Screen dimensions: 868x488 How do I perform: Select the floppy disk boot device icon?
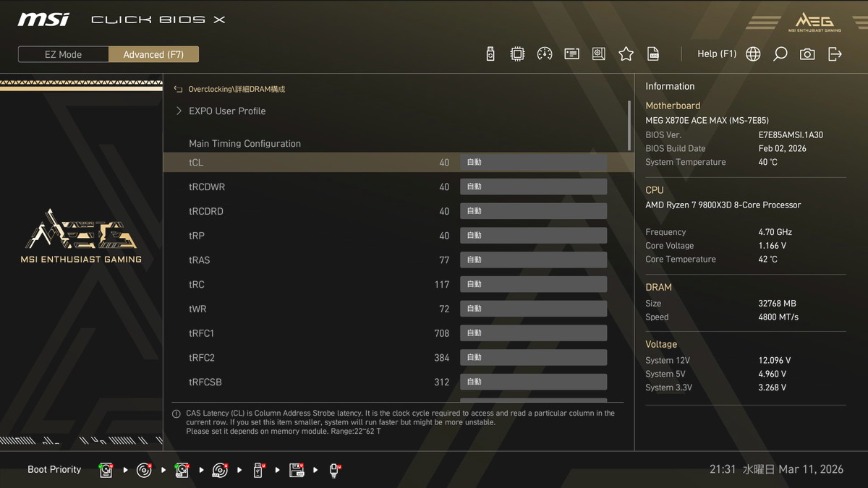297,471
